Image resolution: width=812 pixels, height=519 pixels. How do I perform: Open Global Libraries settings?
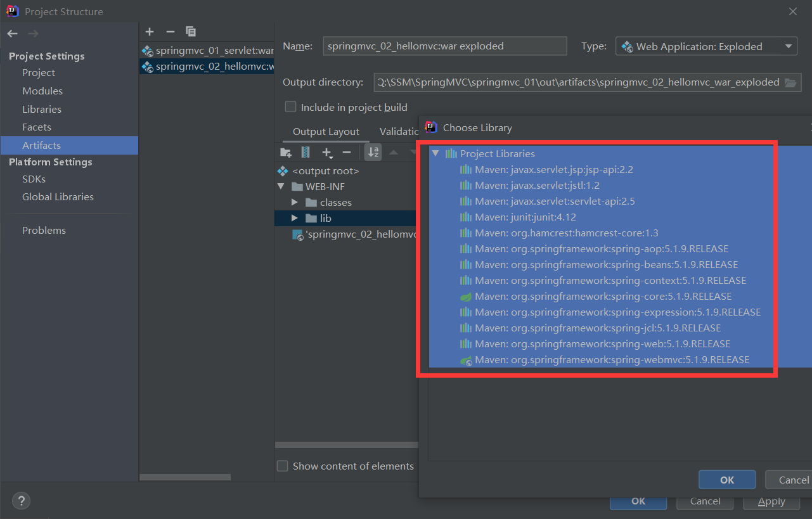point(58,197)
